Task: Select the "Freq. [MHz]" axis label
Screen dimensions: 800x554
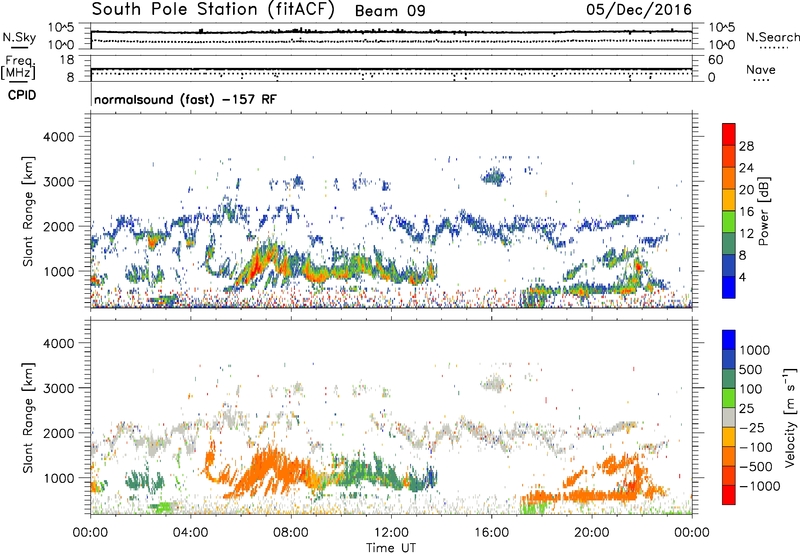Action: 18,67
